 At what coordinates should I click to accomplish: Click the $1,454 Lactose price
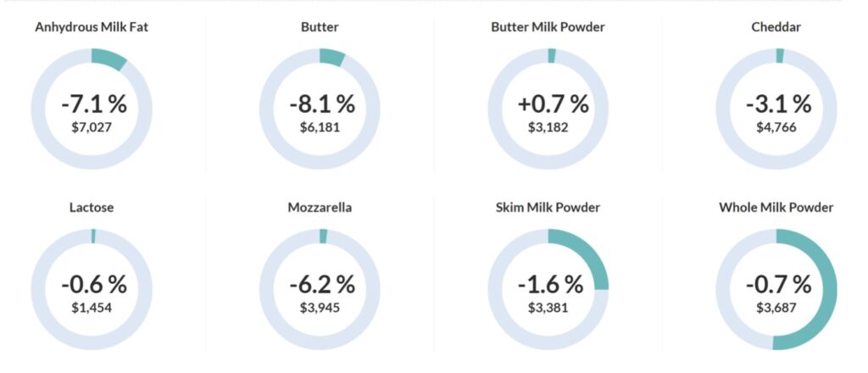92,308
